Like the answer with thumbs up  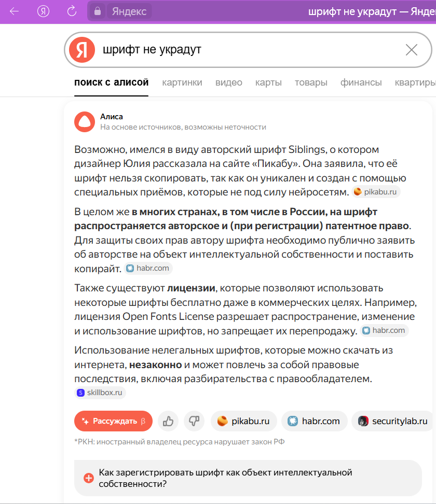(168, 421)
